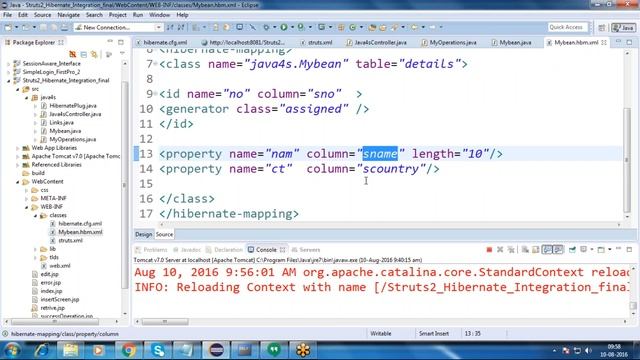Image resolution: width=640 pixels, height=360 pixels.
Task: Click the Remove Launch gray X in Console
Action: tap(500, 249)
